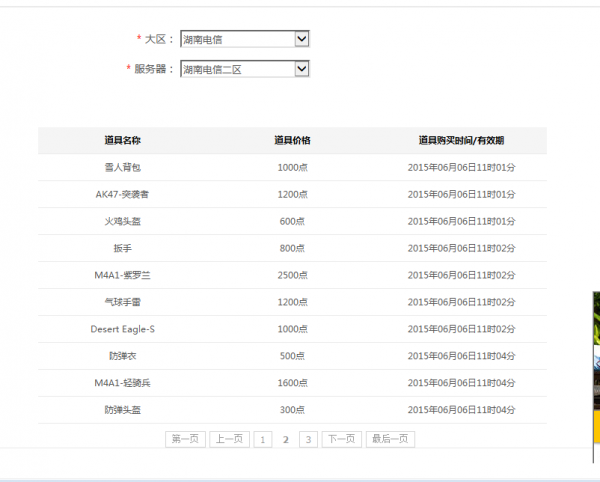Select the AK47-突袭者 item name

pyautogui.click(x=122, y=194)
